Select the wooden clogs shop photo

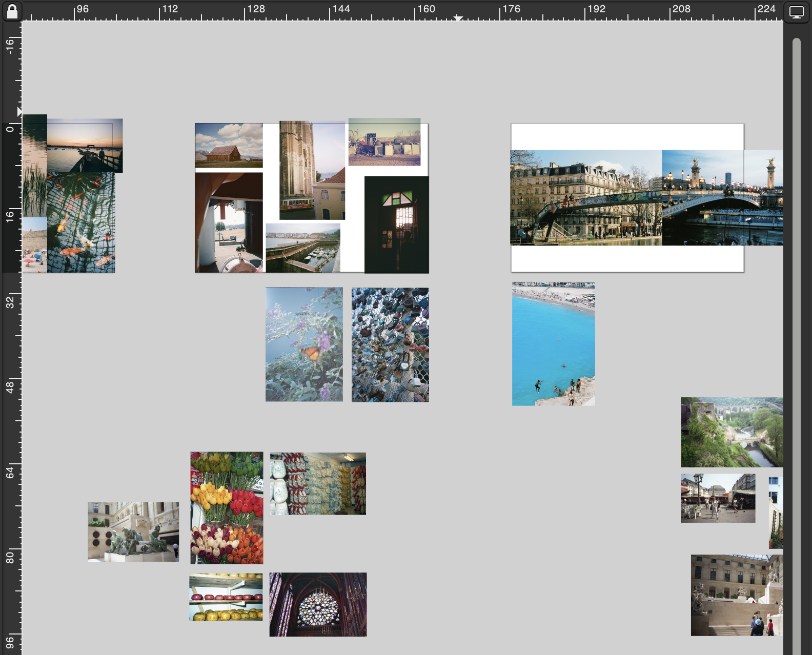[x=318, y=483]
